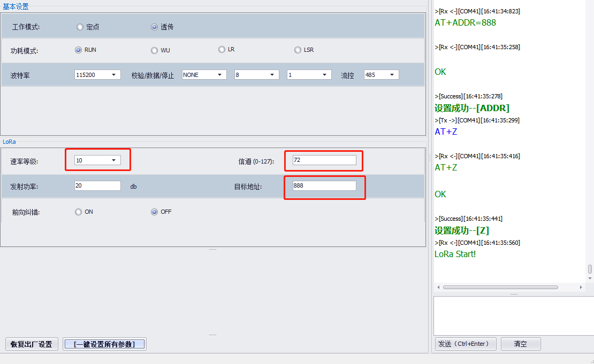Select the LR power mode
594x364 pixels.
[x=222, y=50]
